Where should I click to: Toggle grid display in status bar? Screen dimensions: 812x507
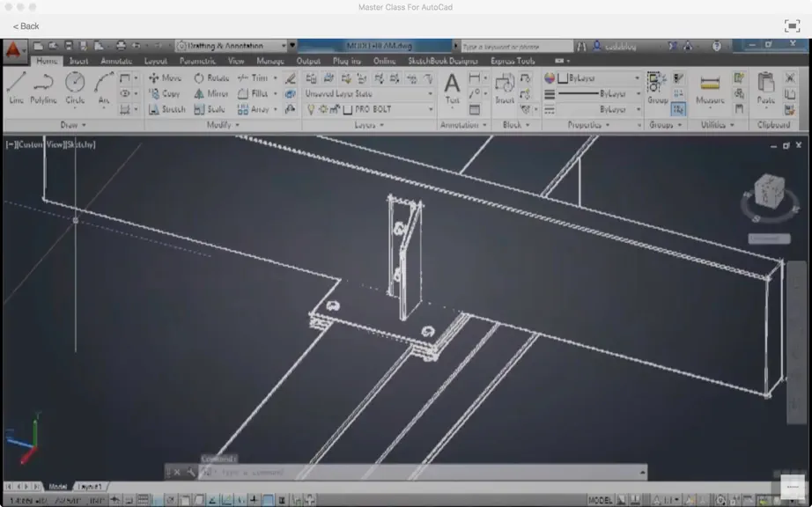click(143, 500)
